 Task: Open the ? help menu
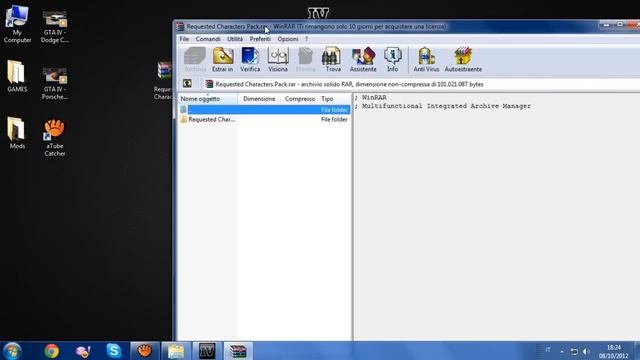tap(307, 39)
